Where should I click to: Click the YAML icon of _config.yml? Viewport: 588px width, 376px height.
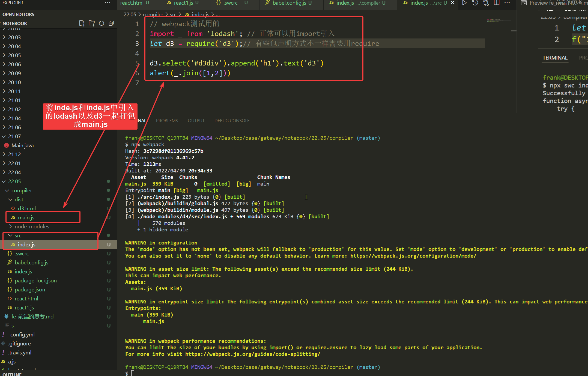(x=3, y=335)
